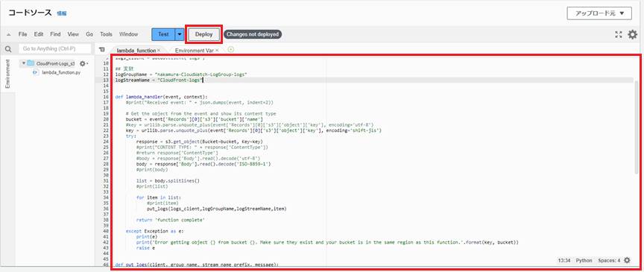The height and width of the screenshot is (272, 644).
Task: Open the editor preferences gear
Action: tap(633, 34)
